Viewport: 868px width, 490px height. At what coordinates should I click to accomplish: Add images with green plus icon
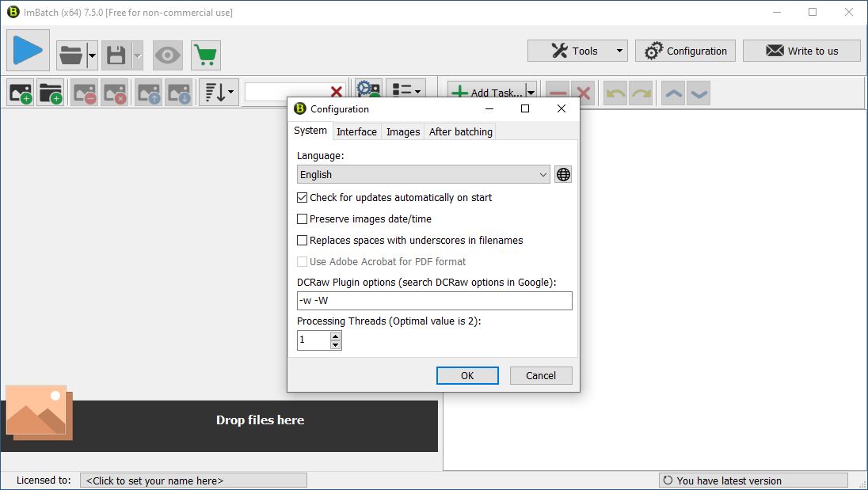pos(21,93)
